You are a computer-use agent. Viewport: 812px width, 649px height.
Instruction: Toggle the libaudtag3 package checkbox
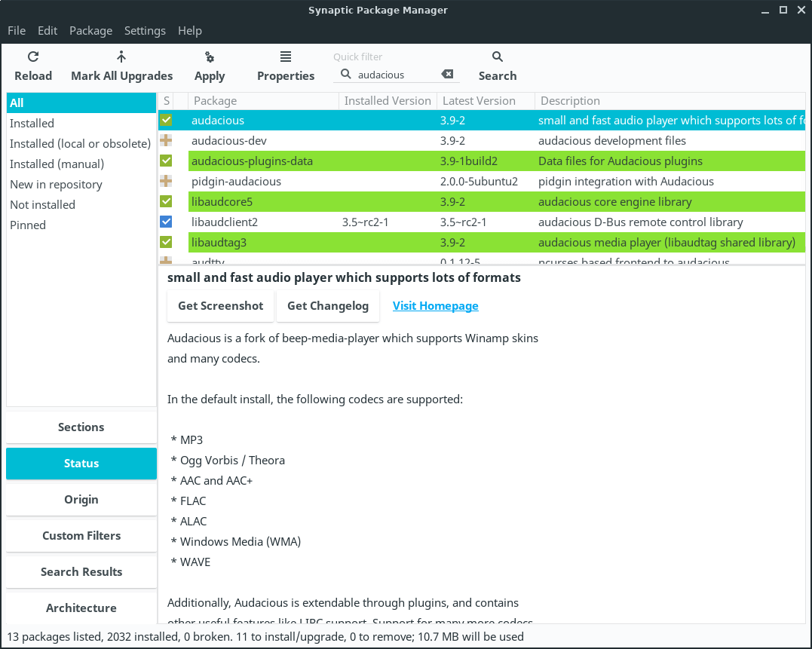point(166,243)
